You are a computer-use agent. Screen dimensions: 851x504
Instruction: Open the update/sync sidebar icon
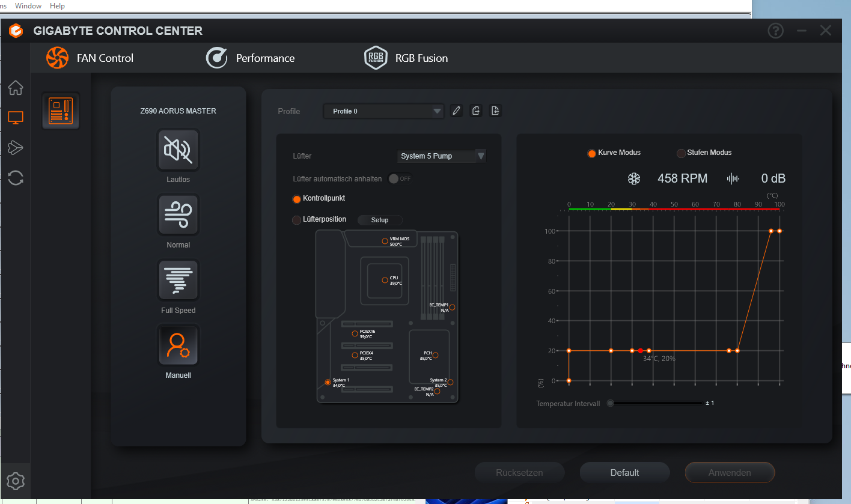[16, 177]
